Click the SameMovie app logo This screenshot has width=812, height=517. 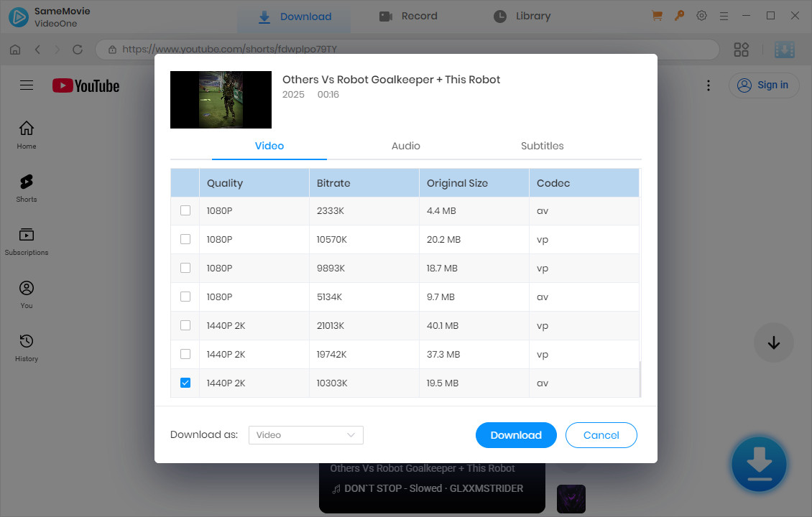tap(19, 17)
